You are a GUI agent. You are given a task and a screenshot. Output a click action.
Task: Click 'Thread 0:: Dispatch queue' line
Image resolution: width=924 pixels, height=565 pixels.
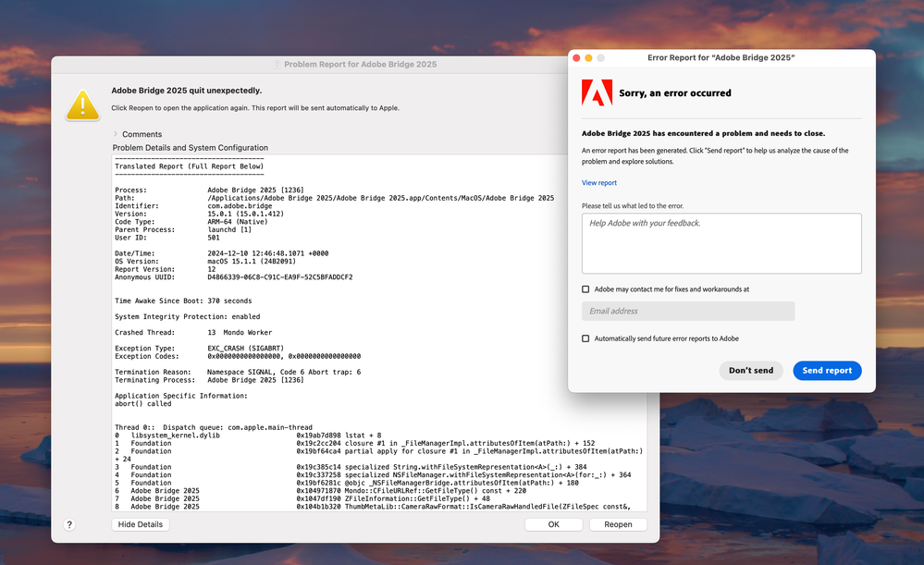(x=214, y=428)
